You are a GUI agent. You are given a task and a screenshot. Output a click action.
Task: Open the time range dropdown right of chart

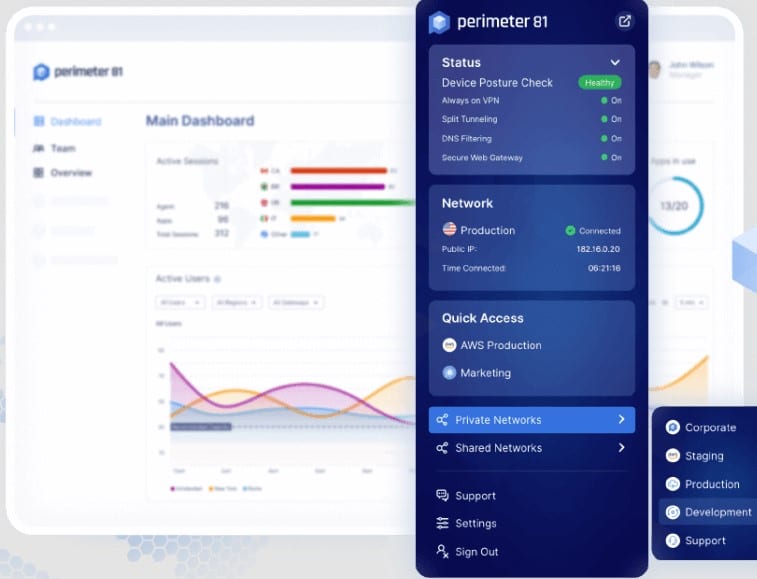pyautogui.click(x=692, y=302)
